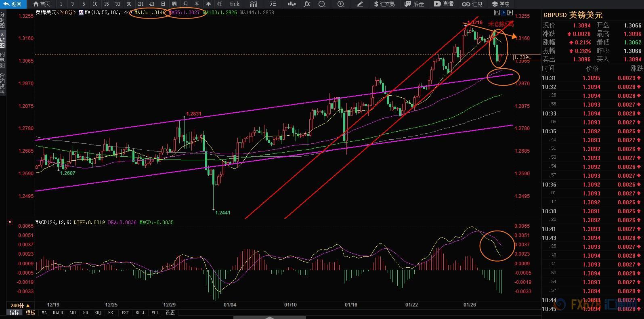Select the 年 yearly period

click(x=208, y=4)
